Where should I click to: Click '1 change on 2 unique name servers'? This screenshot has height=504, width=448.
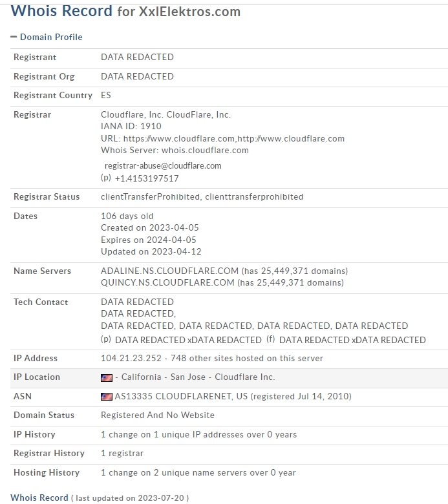pos(198,473)
